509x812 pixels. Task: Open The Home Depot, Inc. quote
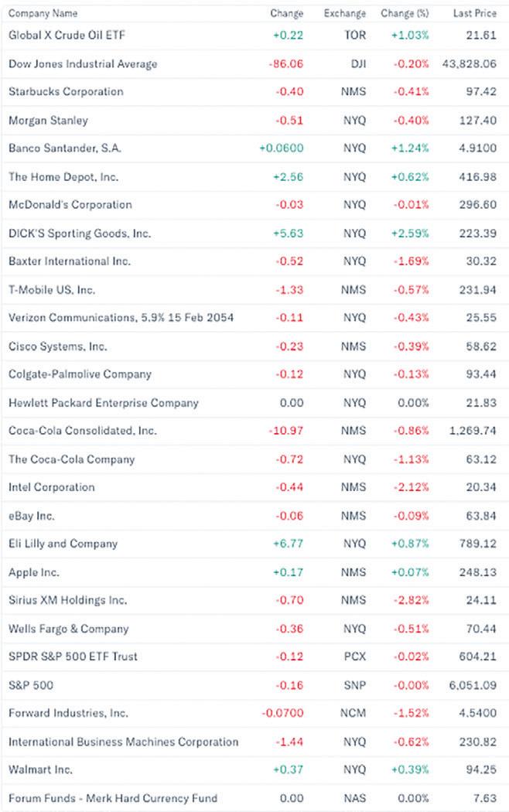(x=63, y=176)
